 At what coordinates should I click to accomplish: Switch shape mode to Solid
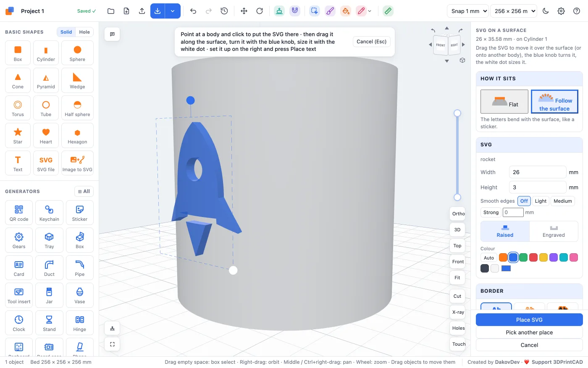coord(66,32)
